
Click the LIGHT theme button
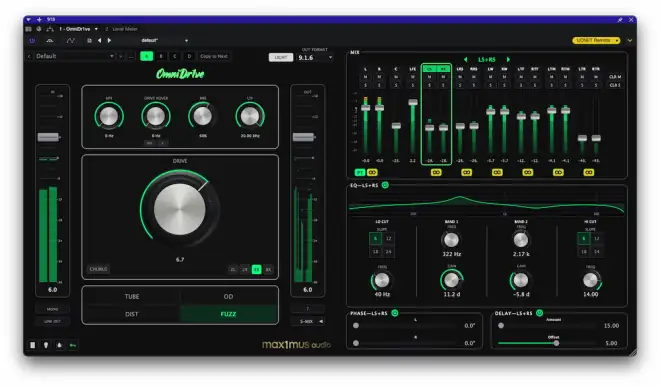point(281,57)
